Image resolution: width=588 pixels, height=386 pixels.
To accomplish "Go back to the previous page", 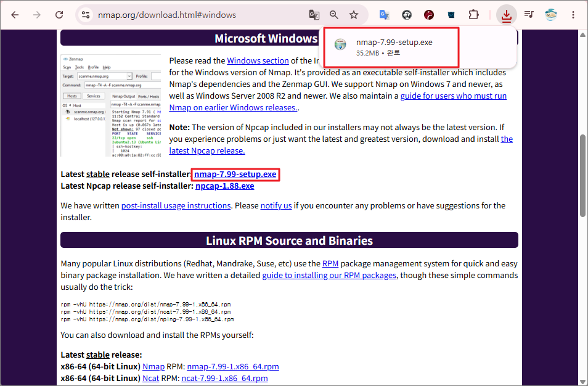I will tap(15, 15).
